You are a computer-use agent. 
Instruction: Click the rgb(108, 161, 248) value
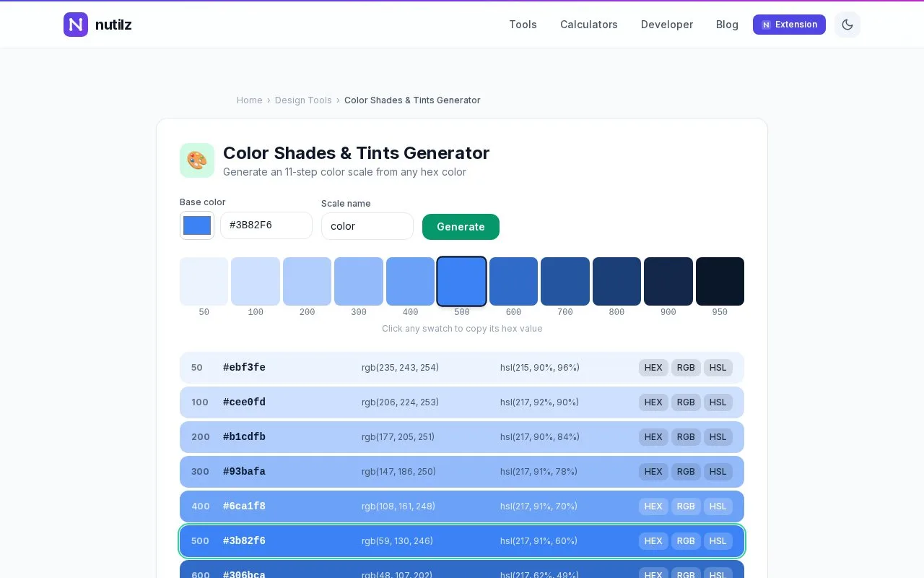398,506
